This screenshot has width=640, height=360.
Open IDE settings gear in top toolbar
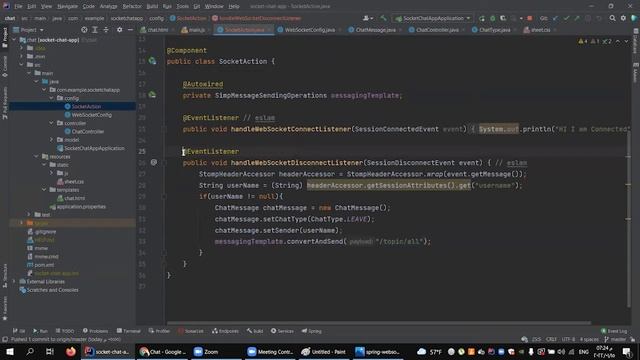point(623,18)
